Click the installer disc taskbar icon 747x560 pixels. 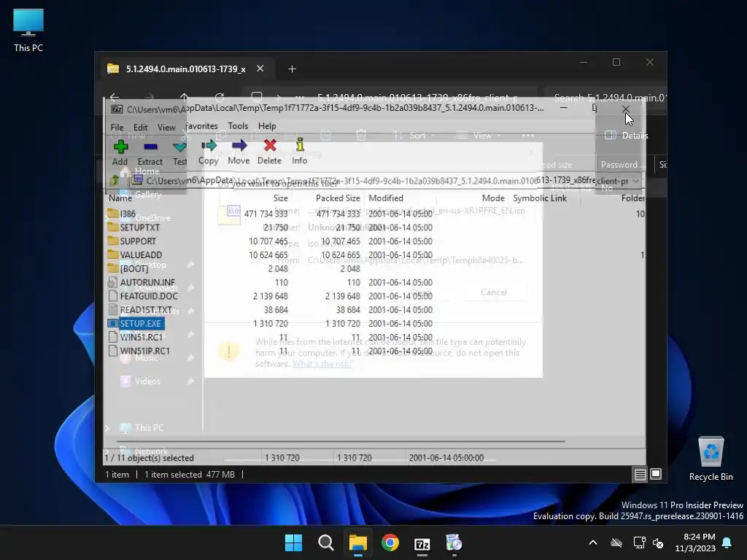454,542
